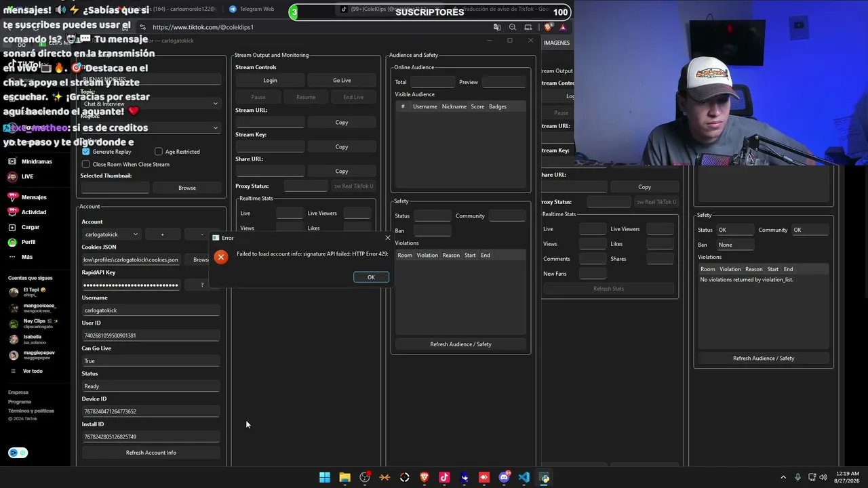Enable the Age Restricted checkbox
The image size is (868, 488).
pos(159,152)
